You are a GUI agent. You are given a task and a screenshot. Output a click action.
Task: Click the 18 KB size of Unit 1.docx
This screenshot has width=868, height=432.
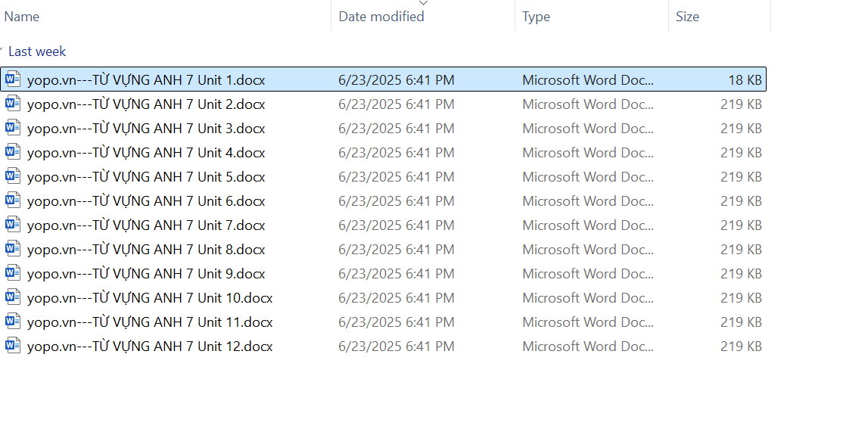745,80
